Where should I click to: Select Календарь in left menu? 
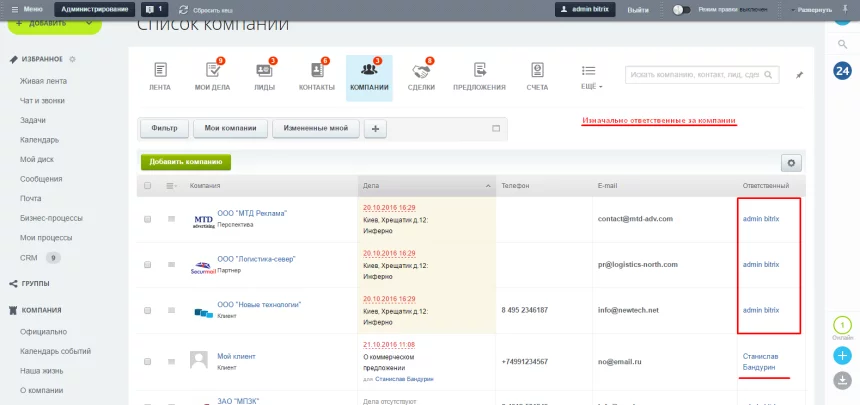[39, 140]
